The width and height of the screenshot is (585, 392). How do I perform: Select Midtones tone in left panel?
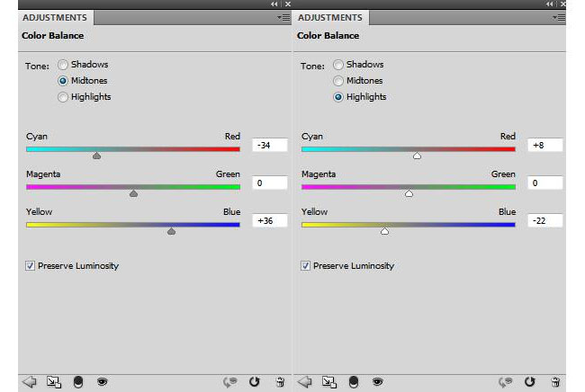click(63, 81)
